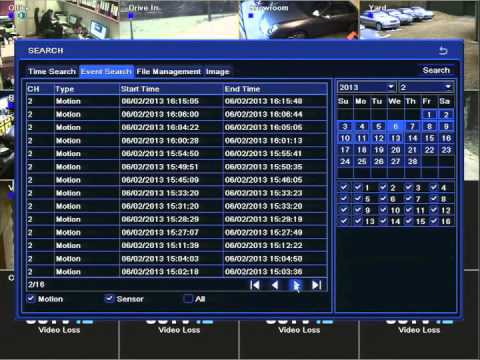
Task: Select event starting 06/02/2013 15:11:39
Action: click(177, 245)
